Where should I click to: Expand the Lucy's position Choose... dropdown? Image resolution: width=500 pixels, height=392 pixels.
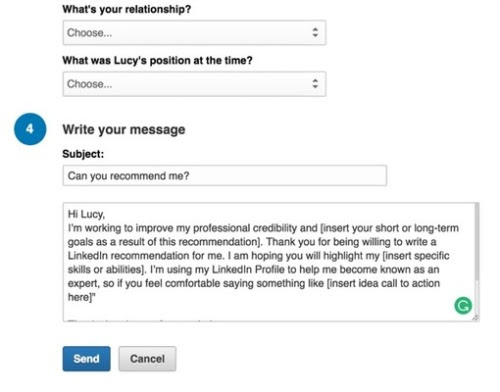[x=194, y=84]
